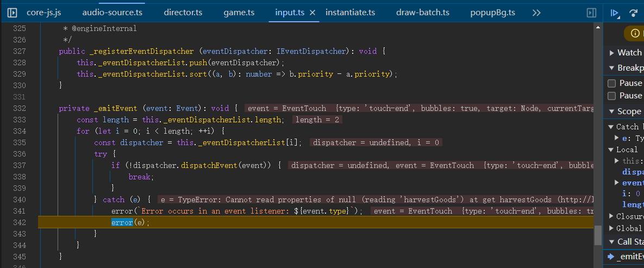Click line number 342 in the gutter
644x268 pixels.
(20, 222)
